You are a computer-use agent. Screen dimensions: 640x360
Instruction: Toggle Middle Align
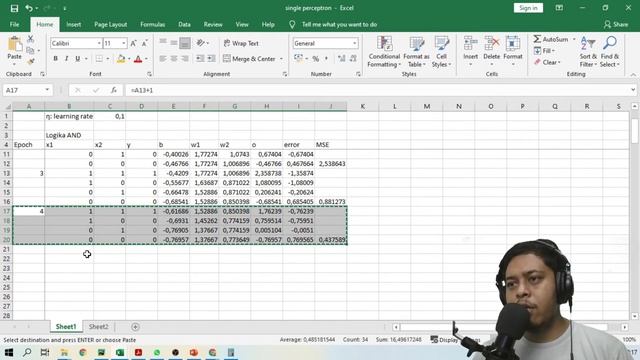pos(174,43)
